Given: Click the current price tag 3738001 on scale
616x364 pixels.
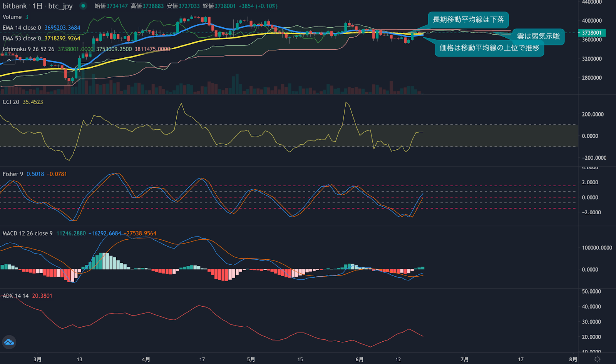Looking at the screenshot, I should tap(592, 33).
